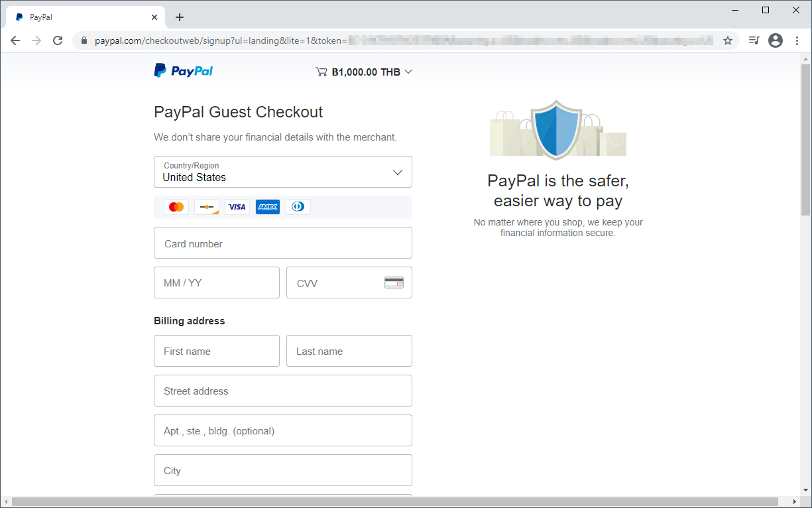Click the CVV card hint icon
This screenshot has height=508, width=812.
(394, 283)
